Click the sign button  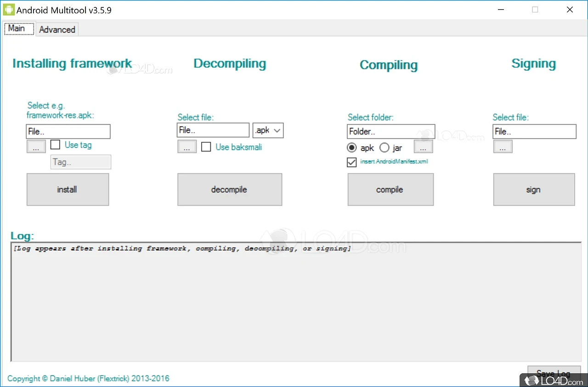point(534,189)
